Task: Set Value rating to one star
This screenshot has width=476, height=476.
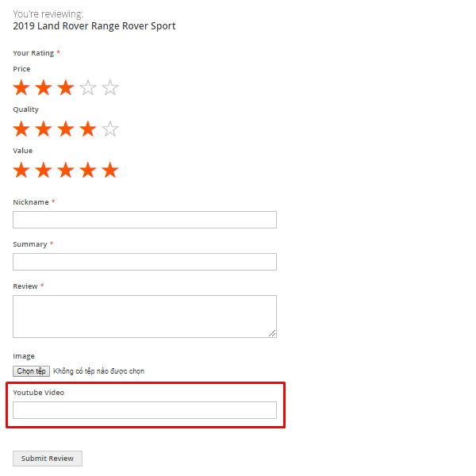Action: click(21, 170)
